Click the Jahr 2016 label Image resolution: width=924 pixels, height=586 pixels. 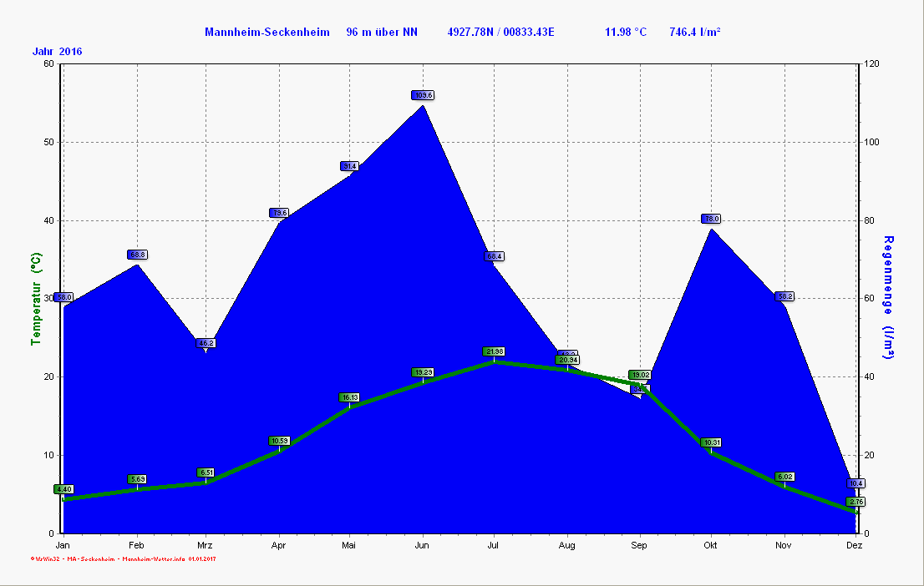(x=58, y=52)
